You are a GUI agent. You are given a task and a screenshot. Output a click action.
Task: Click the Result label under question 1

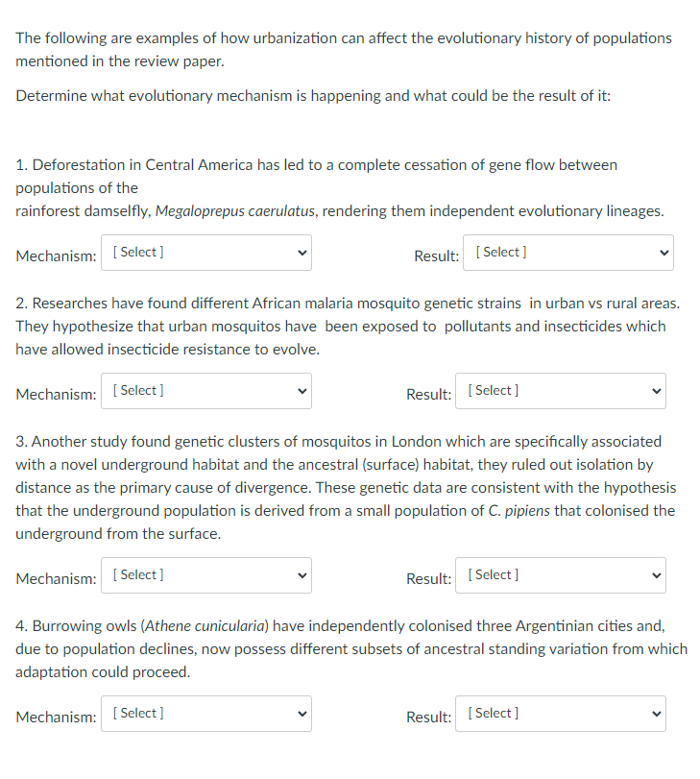437,256
